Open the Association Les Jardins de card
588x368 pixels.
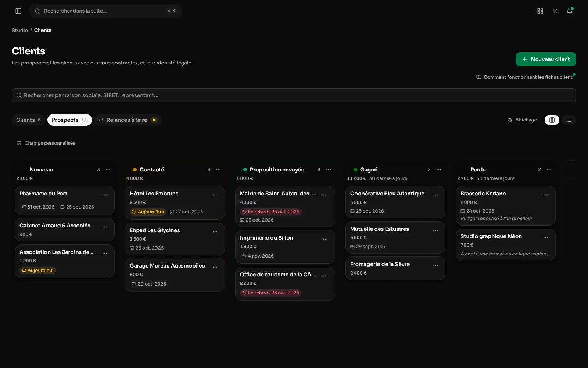65,261
